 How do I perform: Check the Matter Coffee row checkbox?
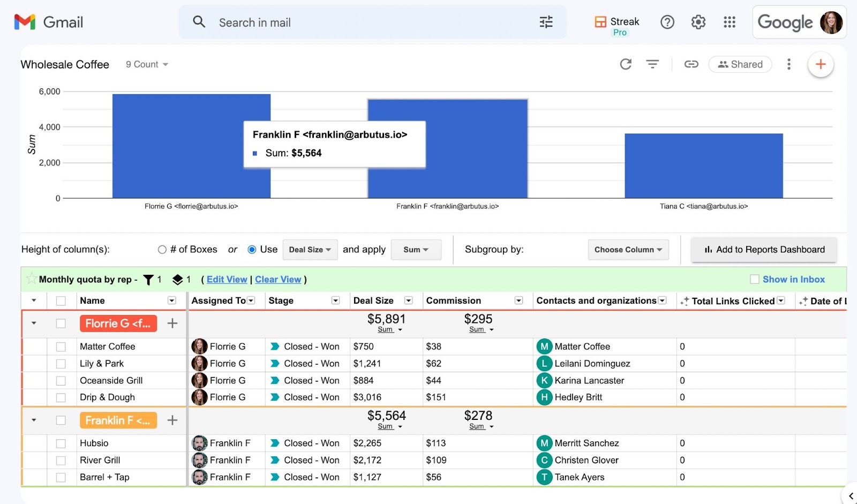[61, 347]
